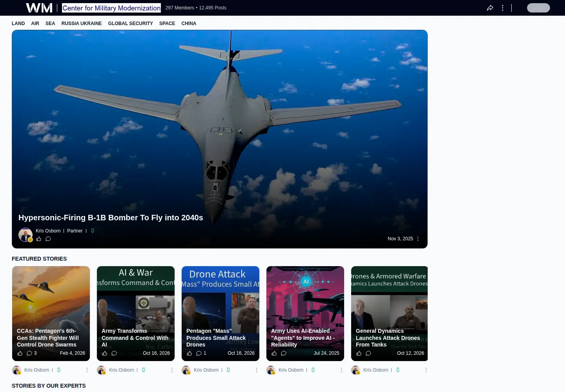Open the Hypersonic-Firing B-1B Bomber headline

pyautogui.click(x=111, y=218)
